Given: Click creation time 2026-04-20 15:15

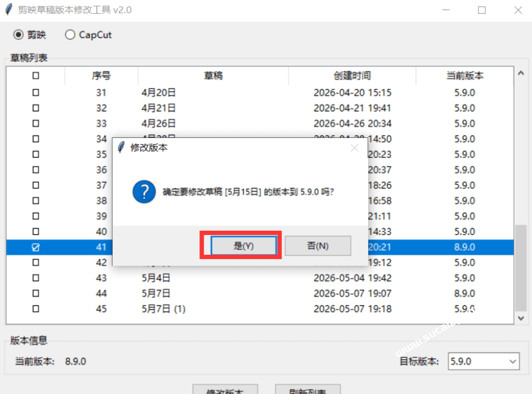Looking at the screenshot, I should (x=352, y=92).
